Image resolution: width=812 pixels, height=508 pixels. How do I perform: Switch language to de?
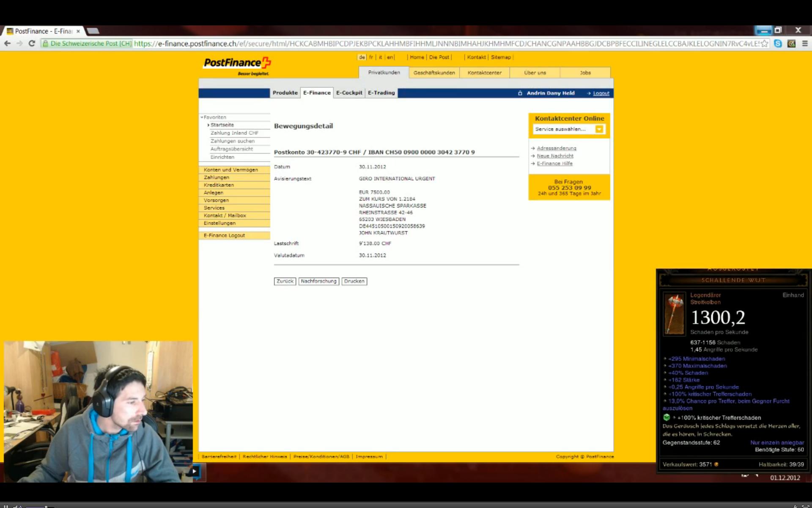click(x=362, y=57)
